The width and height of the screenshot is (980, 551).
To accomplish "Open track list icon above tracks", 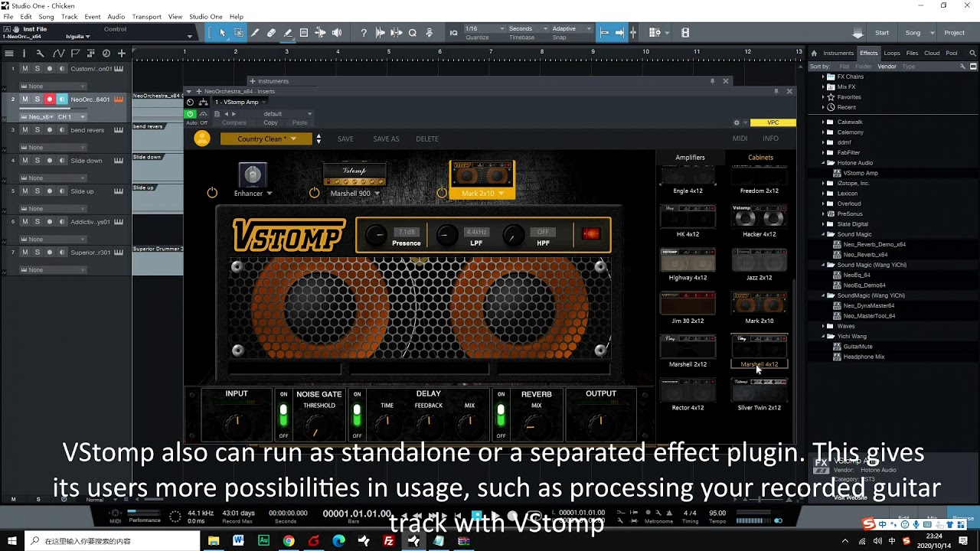I will click(9, 54).
